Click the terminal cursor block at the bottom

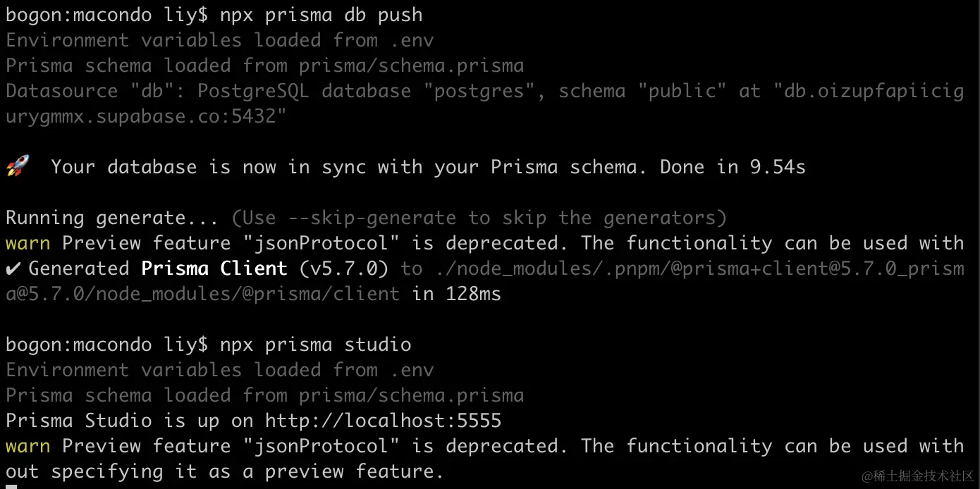click(11, 485)
